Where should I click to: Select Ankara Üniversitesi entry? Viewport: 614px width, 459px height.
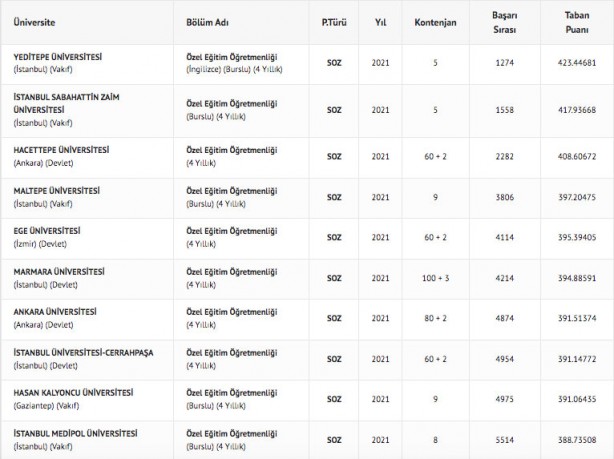tap(55, 311)
